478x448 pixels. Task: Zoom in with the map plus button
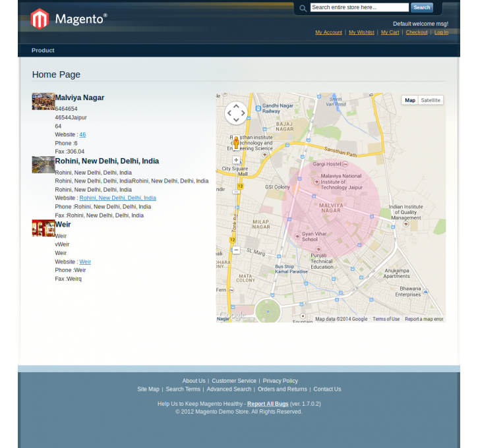pos(236,160)
